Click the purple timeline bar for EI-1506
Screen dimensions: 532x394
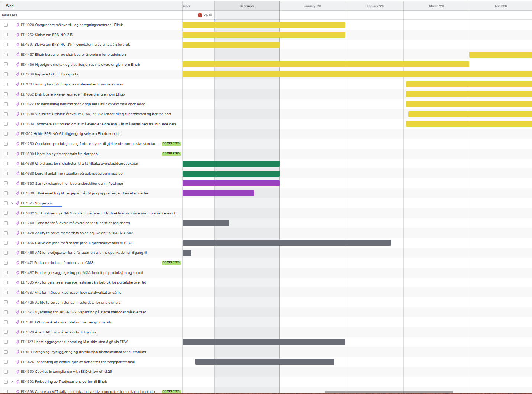click(218, 193)
